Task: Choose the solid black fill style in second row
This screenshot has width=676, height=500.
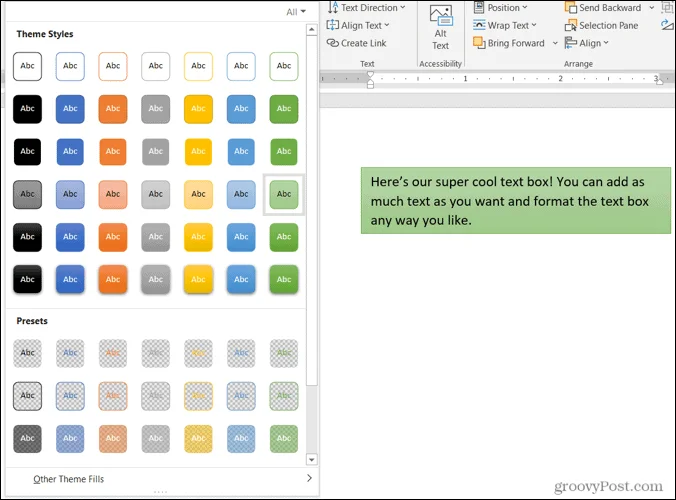Action: point(27,109)
